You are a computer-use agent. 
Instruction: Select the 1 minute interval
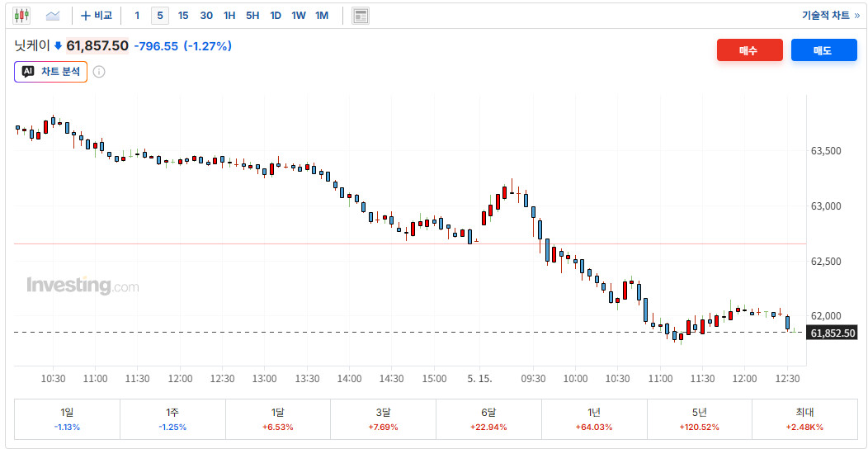[137, 16]
